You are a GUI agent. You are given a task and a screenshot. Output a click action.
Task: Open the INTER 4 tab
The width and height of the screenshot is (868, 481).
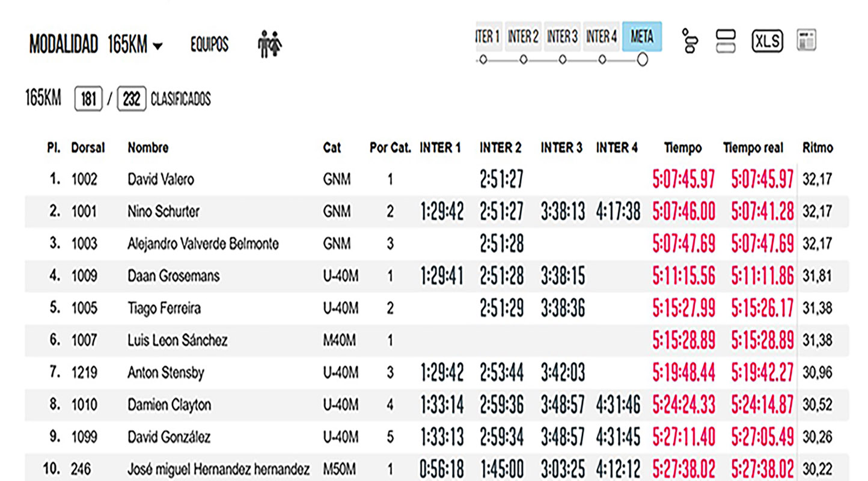[x=601, y=37]
